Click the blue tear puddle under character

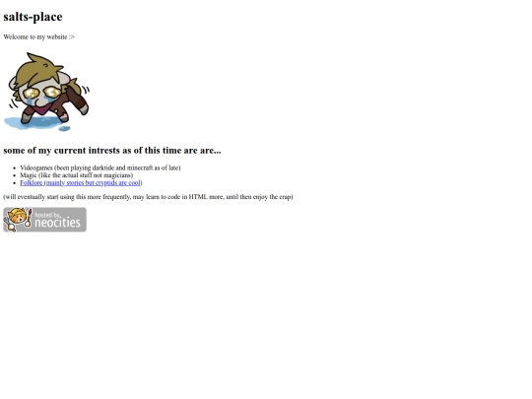tap(33, 122)
